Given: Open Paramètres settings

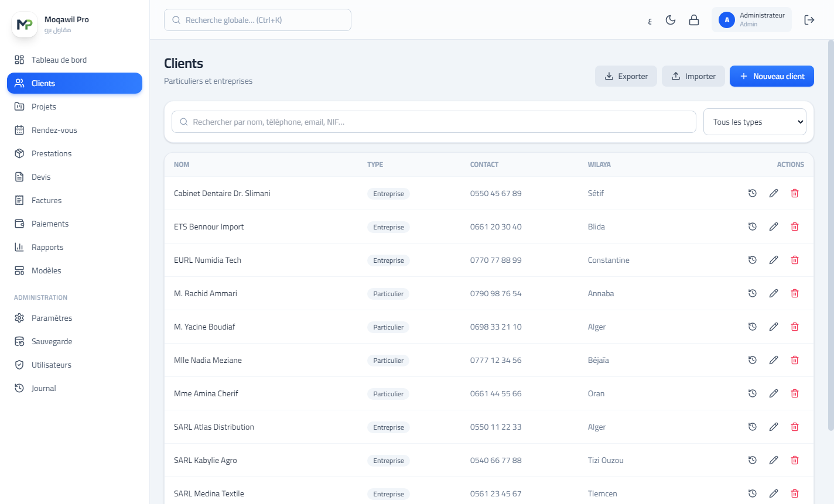Looking at the screenshot, I should [74, 318].
